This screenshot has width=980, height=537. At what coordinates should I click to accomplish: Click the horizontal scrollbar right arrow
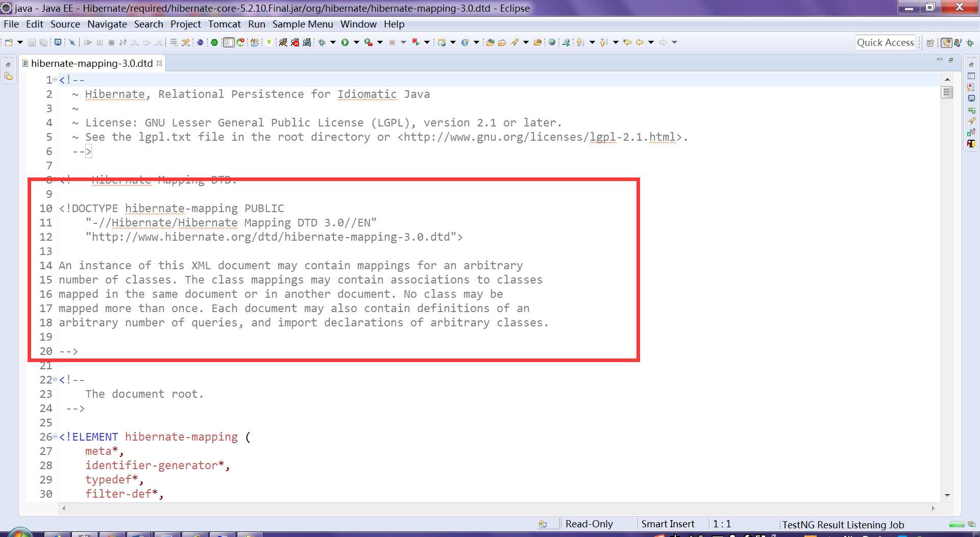[933, 508]
